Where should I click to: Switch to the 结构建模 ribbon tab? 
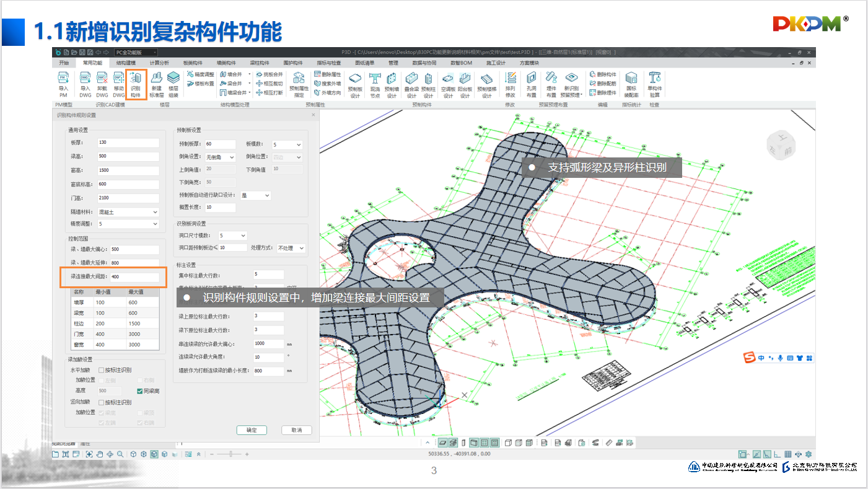[x=126, y=63]
